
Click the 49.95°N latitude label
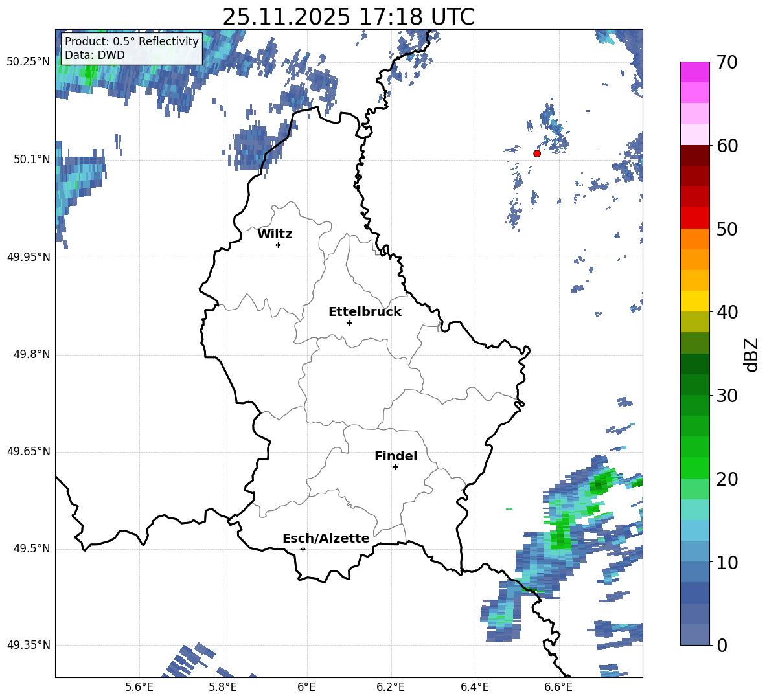point(29,257)
